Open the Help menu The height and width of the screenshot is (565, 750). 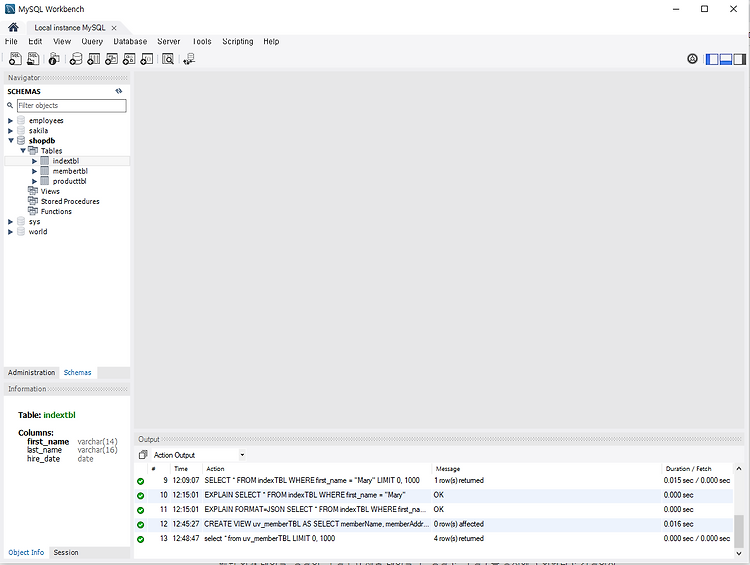coord(271,42)
